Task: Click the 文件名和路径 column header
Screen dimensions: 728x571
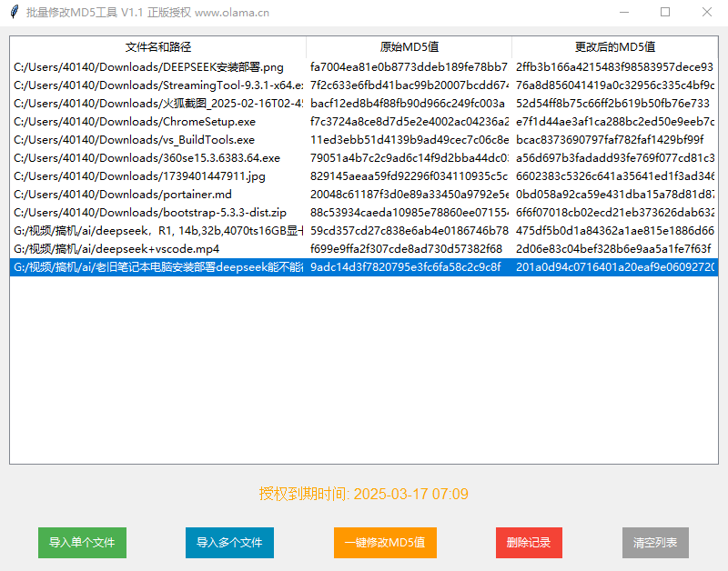Action: click(158, 46)
